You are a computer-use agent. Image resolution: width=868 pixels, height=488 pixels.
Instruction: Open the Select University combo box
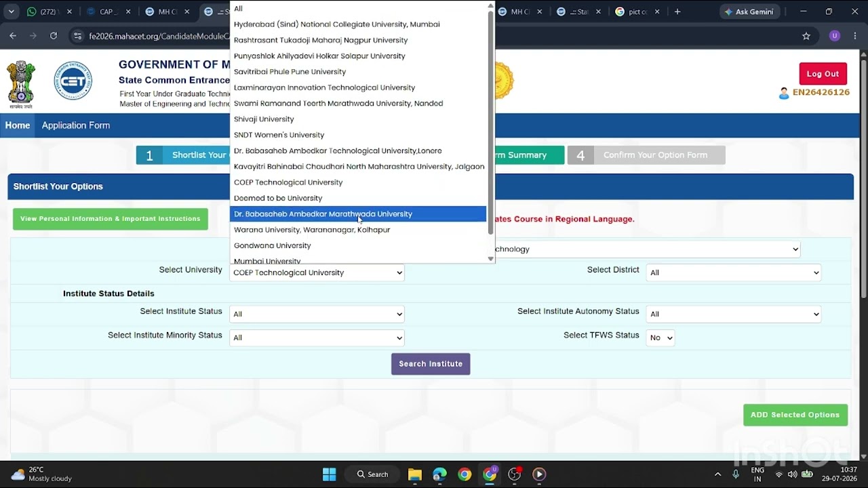coord(317,272)
